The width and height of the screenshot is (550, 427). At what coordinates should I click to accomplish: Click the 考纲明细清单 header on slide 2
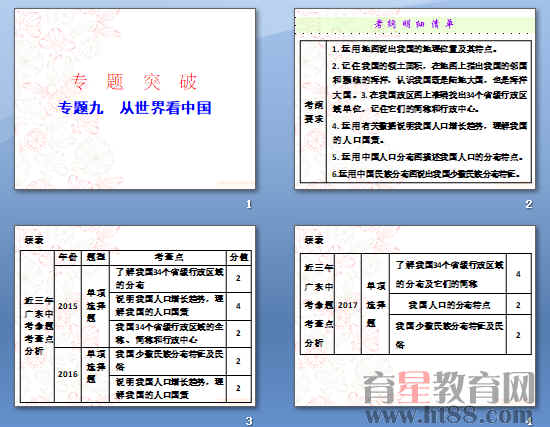tap(414, 24)
